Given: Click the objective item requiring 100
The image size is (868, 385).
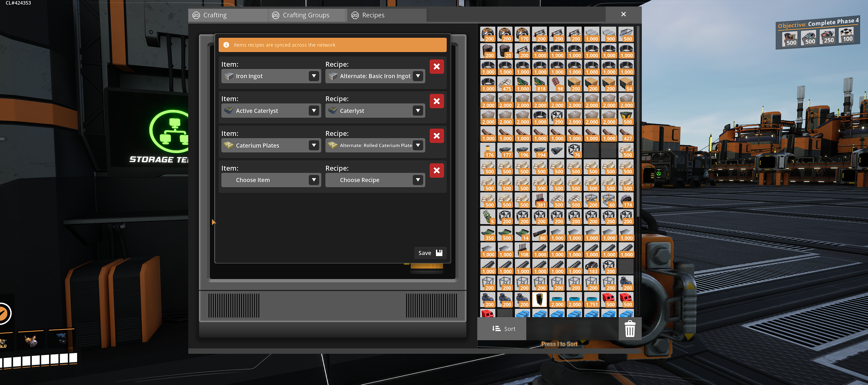Looking at the screenshot, I should [x=847, y=35].
